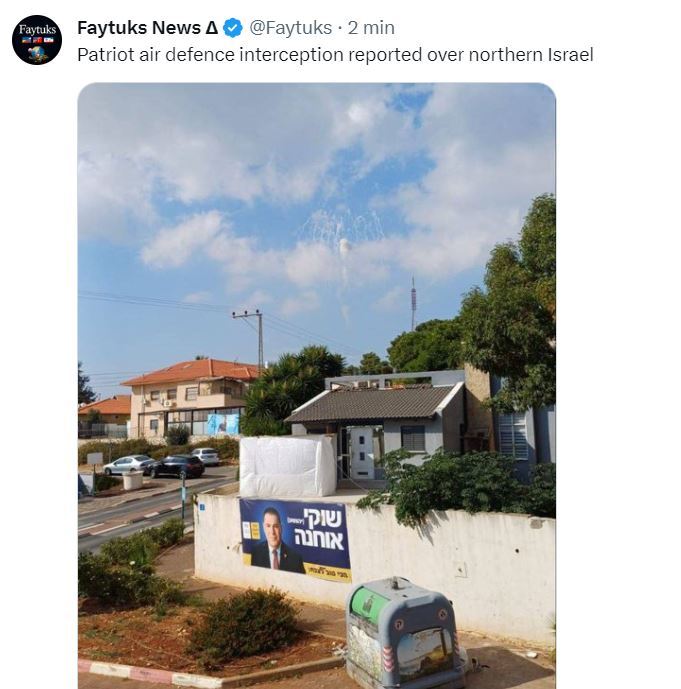The width and height of the screenshot is (681, 689).
Task: Open the tweet via the 2 min timestamp
Action: point(371,28)
